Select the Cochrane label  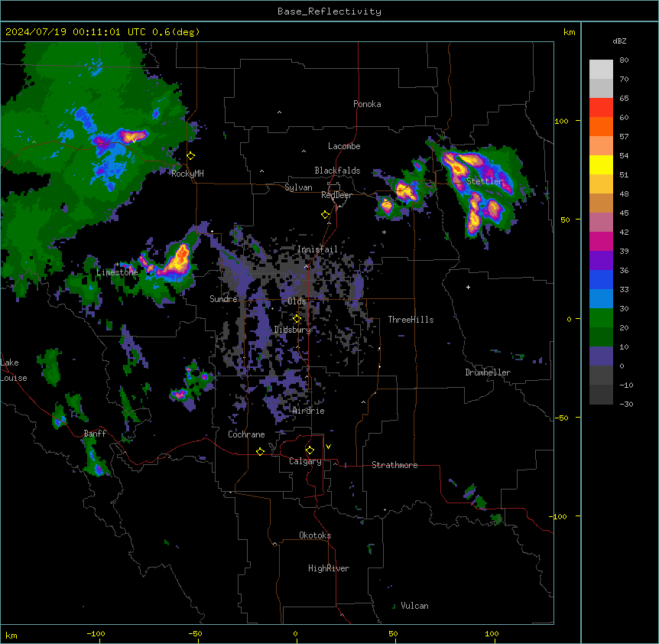[246, 434]
